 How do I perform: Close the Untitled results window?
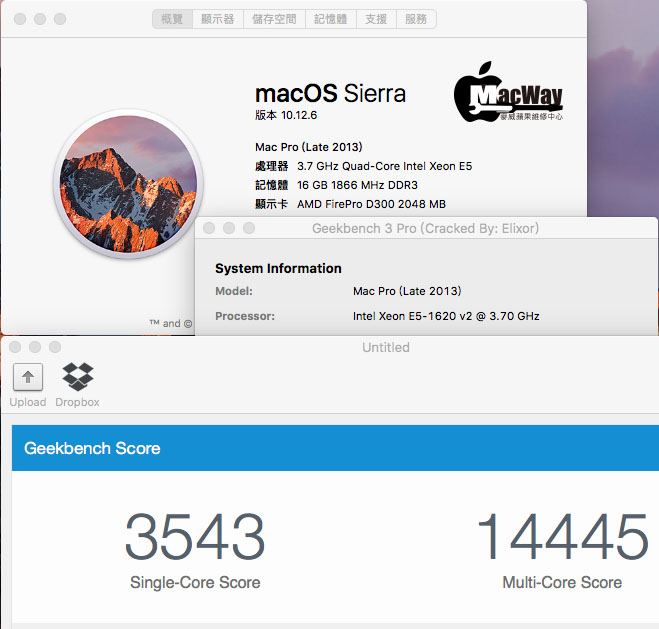[x=15, y=347]
